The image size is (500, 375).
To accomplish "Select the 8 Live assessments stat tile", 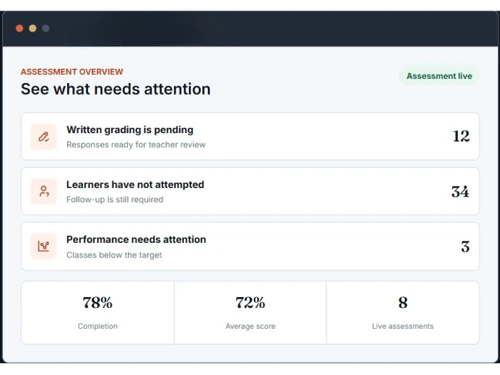I will [403, 312].
